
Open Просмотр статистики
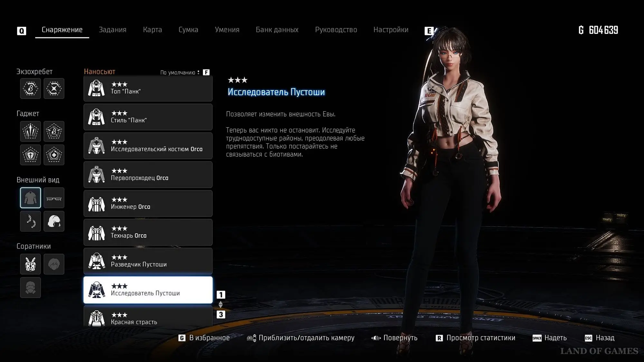coord(481,338)
